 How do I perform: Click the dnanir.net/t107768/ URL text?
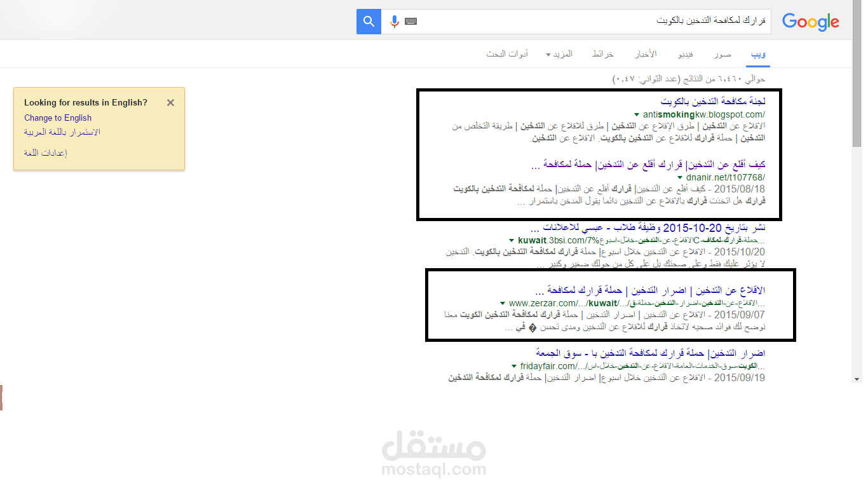[726, 177]
